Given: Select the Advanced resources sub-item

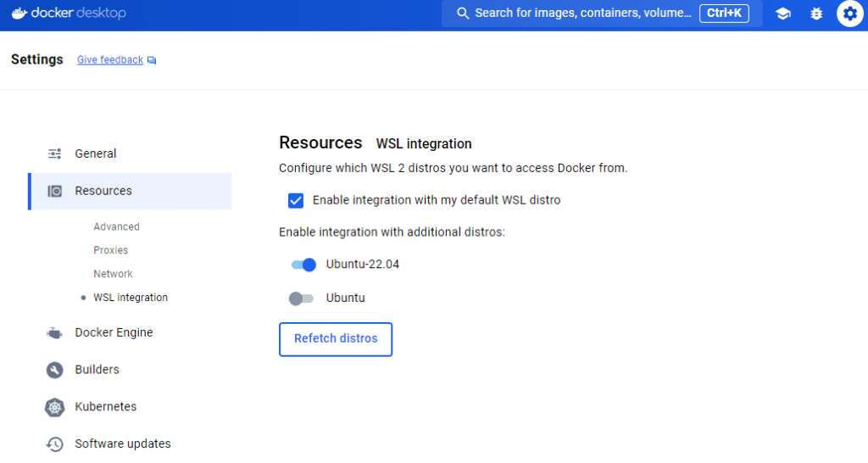Looking at the screenshot, I should [116, 227].
